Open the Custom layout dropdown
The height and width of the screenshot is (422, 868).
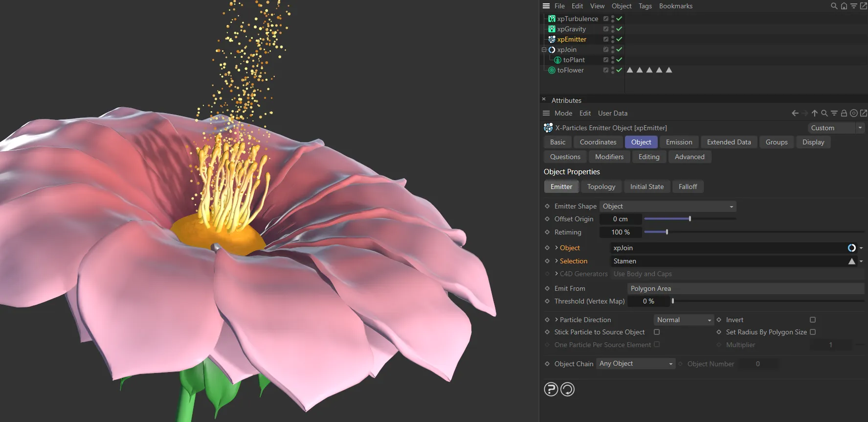point(836,128)
